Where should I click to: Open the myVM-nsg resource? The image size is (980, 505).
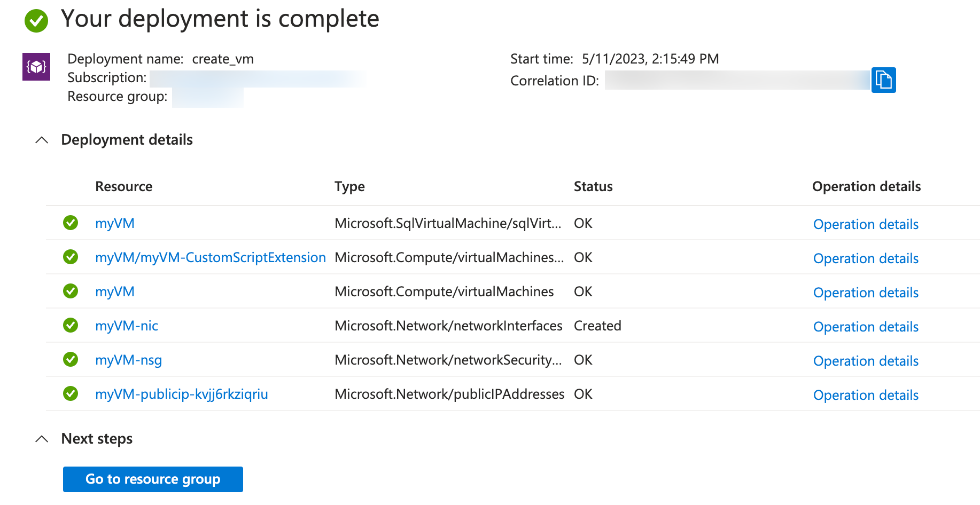click(128, 360)
